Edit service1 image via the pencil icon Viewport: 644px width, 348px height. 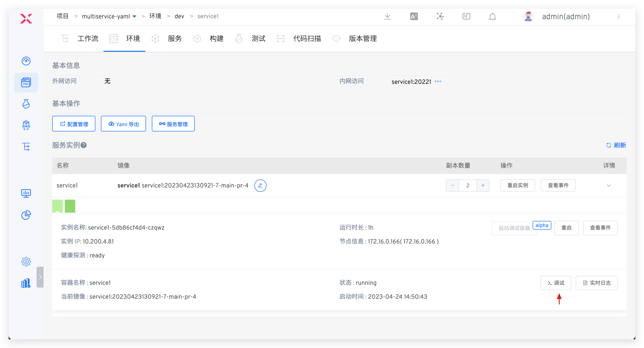260,186
